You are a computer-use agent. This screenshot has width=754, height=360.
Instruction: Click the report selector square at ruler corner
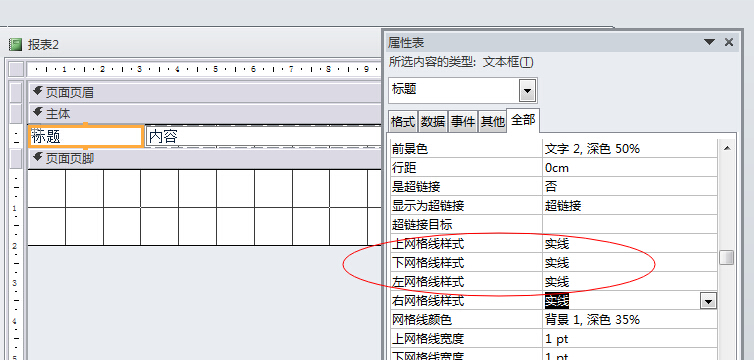tap(16, 69)
